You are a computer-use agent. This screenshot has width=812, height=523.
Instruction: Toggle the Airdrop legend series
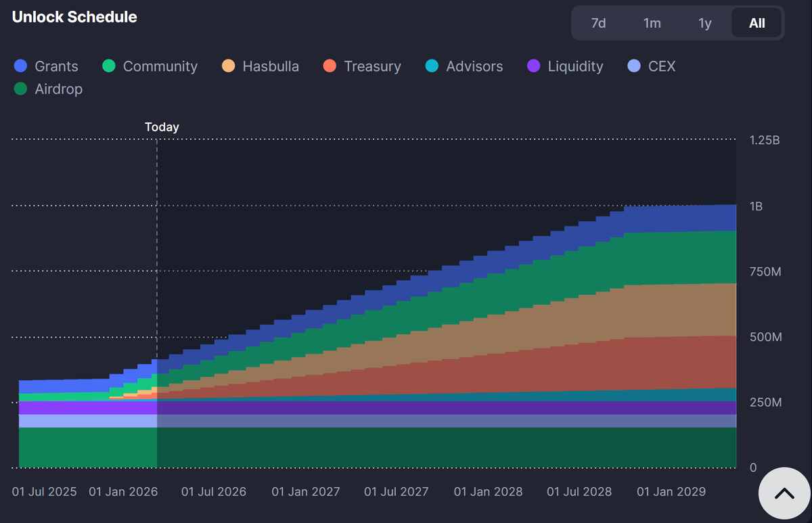48,89
